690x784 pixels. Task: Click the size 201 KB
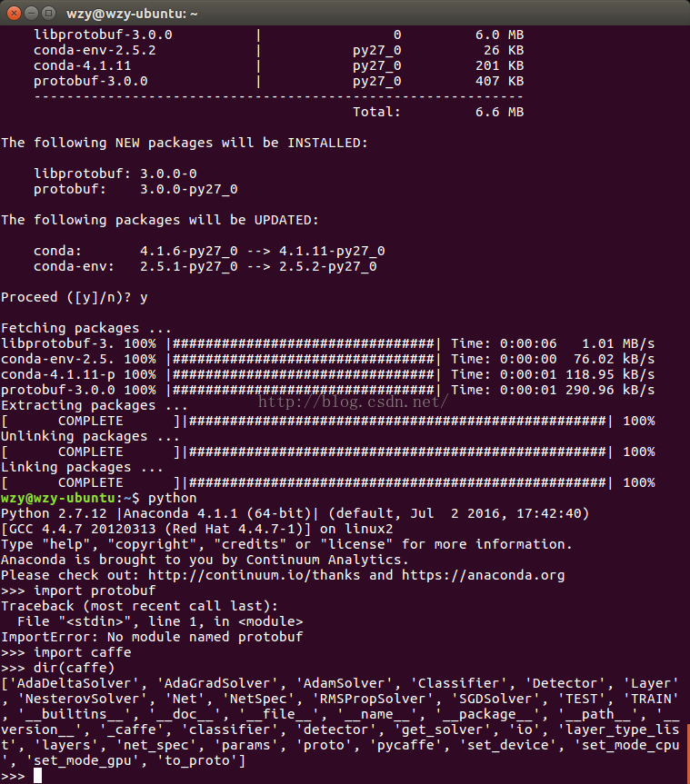(499, 65)
